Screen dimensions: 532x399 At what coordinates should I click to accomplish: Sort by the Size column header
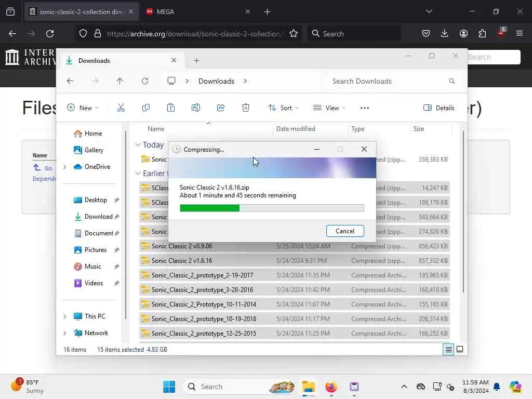(x=419, y=129)
